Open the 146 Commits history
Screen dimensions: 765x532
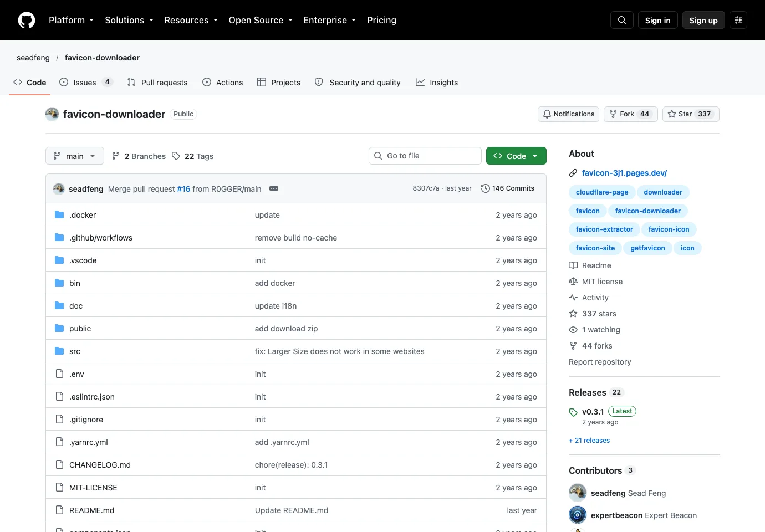point(508,188)
